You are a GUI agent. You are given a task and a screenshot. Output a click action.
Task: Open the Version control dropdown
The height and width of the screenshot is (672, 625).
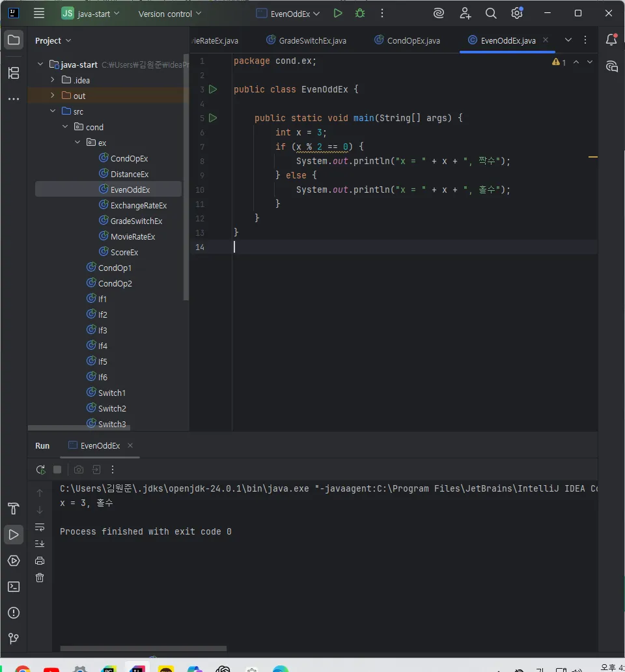tap(170, 14)
